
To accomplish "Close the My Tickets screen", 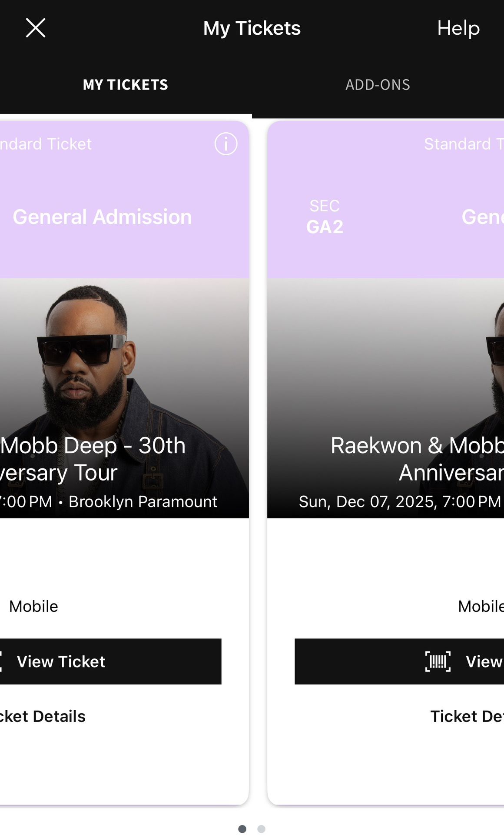I will click(x=36, y=28).
